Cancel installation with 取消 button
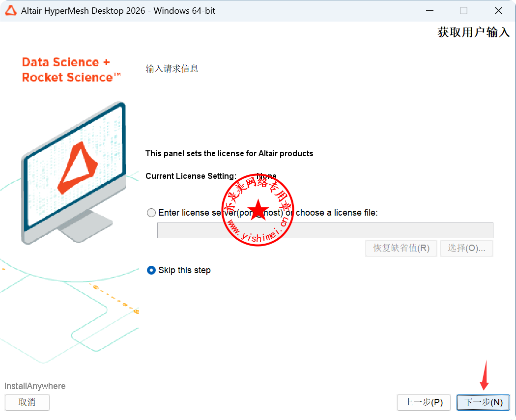Screen dimensions: 516x420 [27, 402]
